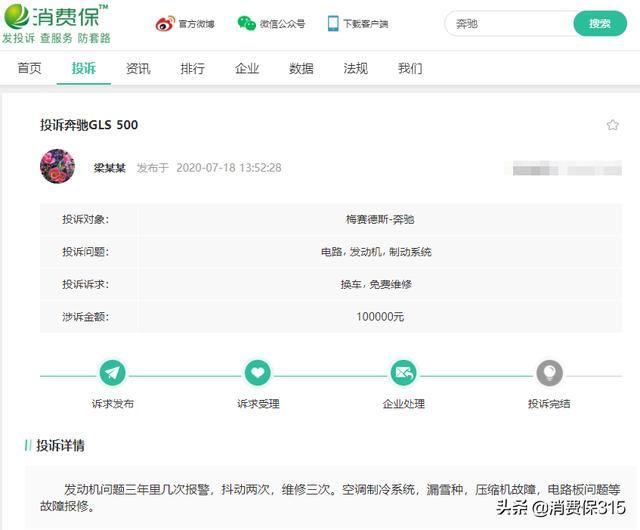
Task: Click the 投诉对象 label
Action: [x=86, y=220]
